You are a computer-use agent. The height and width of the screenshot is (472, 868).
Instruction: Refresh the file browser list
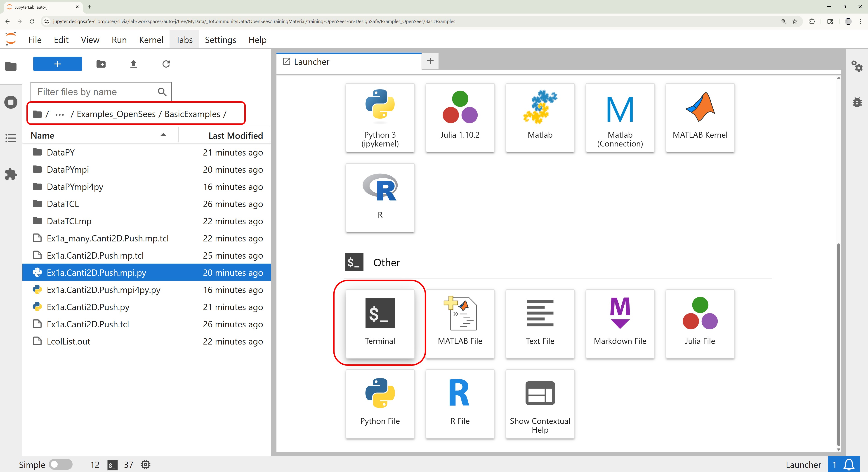point(166,64)
